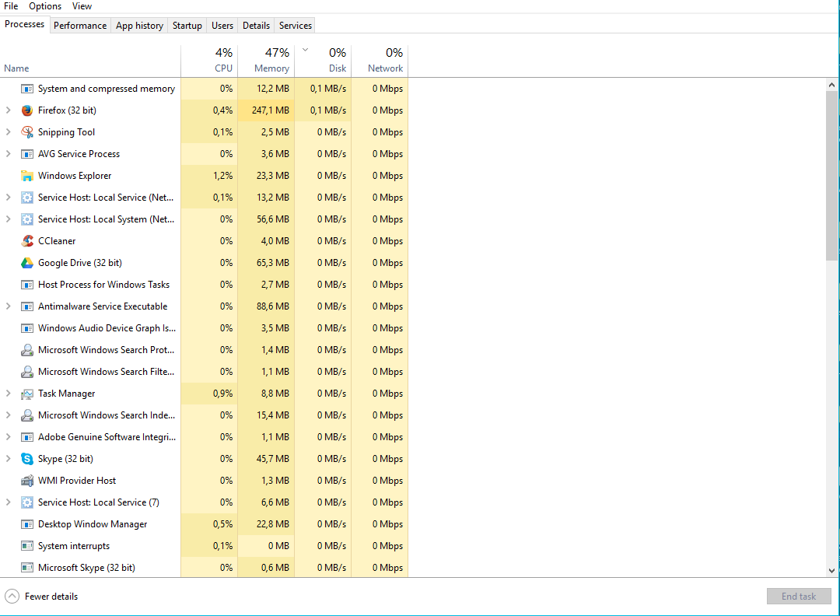Expand Service Host: Local System group
Screen dimensions: 840x616
pyautogui.click(x=8, y=219)
